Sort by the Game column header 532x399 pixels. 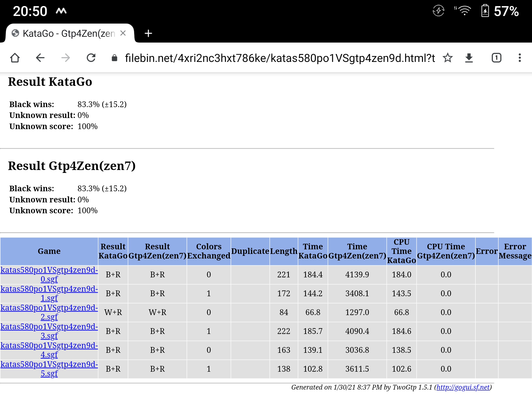(x=49, y=251)
